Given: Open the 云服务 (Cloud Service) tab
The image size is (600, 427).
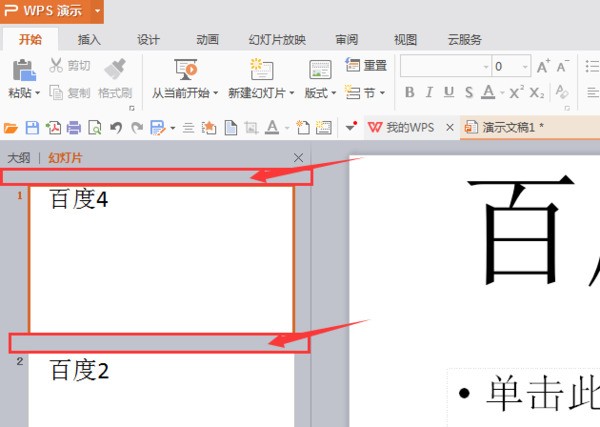Looking at the screenshot, I should 465,39.
